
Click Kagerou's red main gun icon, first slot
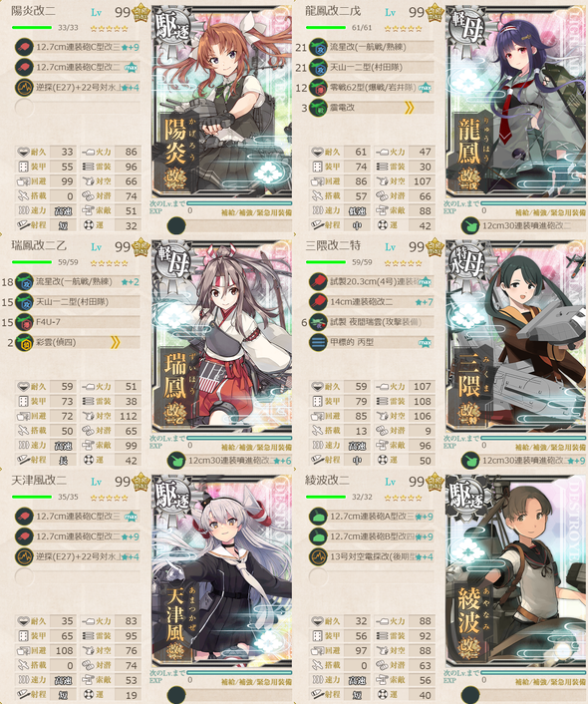click(x=24, y=47)
